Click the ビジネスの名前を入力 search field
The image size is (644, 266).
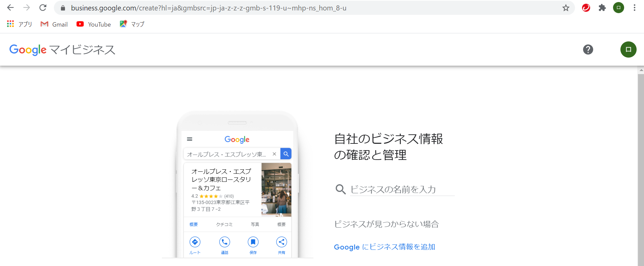(x=402, y=189)
